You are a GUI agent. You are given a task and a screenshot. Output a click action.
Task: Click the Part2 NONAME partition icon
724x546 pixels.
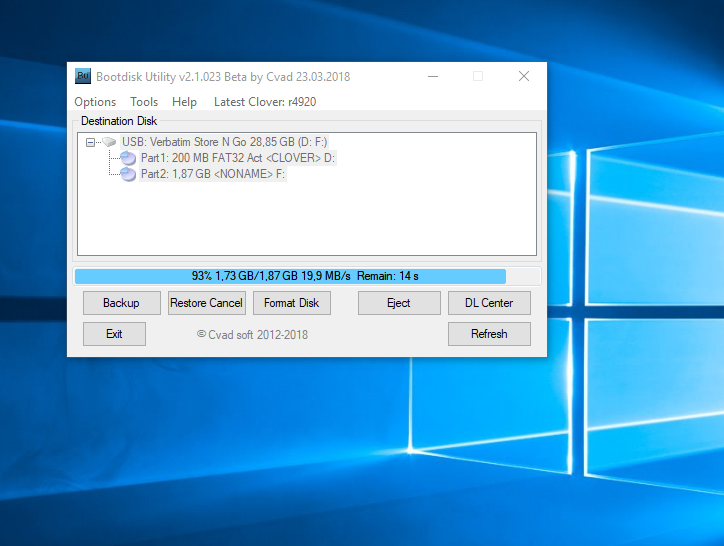click(x=128, y=174)
